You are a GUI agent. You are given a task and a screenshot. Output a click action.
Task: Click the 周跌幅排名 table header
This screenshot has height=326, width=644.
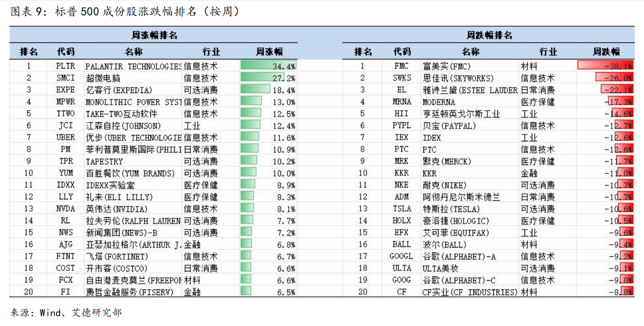(x=489, y=36)
